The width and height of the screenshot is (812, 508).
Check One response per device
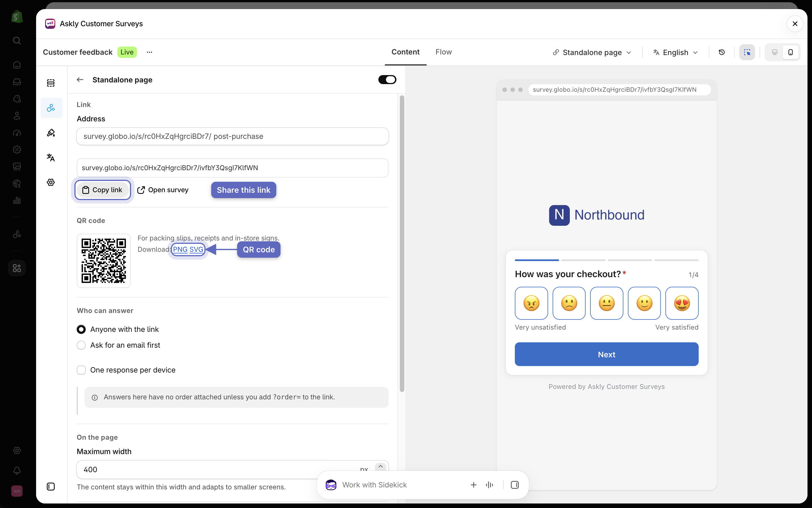tap(81, 370)
